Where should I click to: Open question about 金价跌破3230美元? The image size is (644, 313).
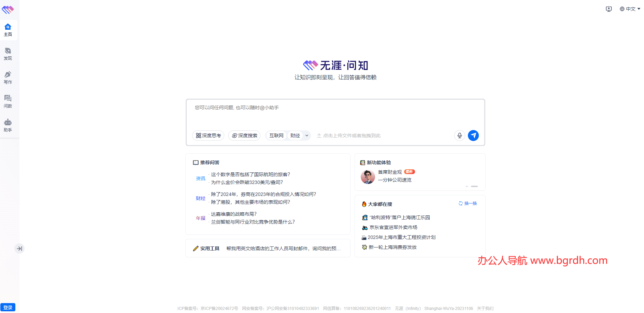246,182
